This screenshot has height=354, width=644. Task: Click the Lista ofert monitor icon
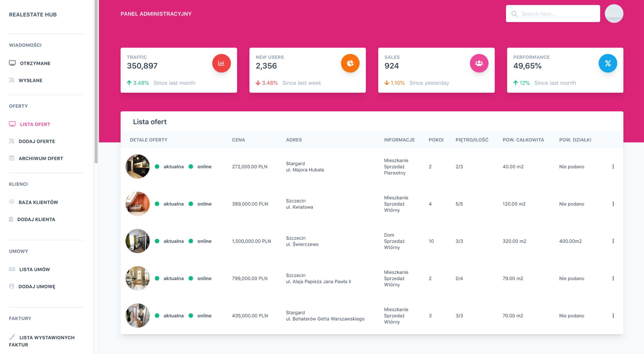tap(12, 124)
